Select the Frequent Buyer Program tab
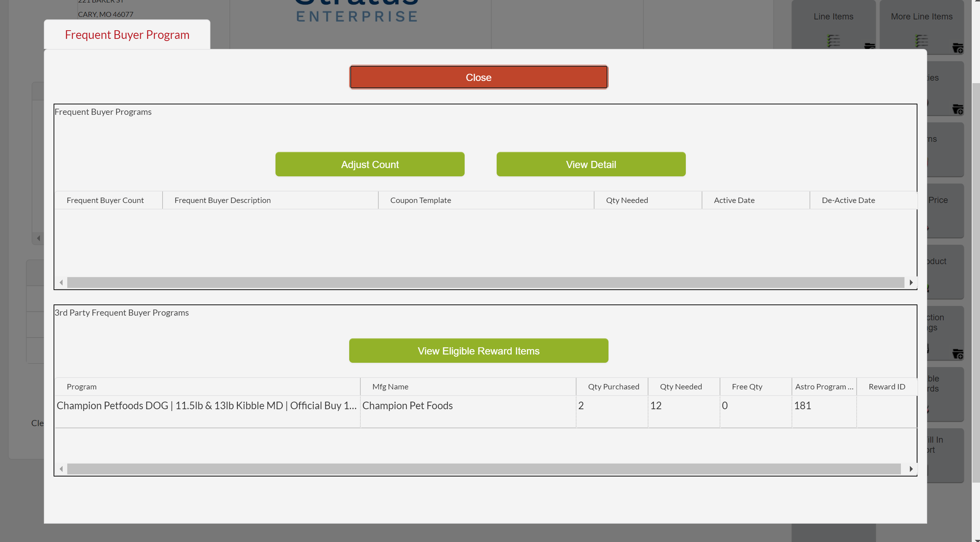The image size is (980, 542). (127, 35)
